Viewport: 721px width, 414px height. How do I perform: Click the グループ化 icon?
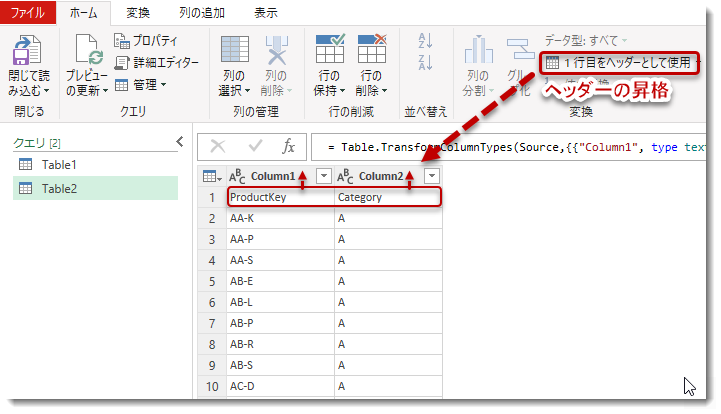point(520,49)
